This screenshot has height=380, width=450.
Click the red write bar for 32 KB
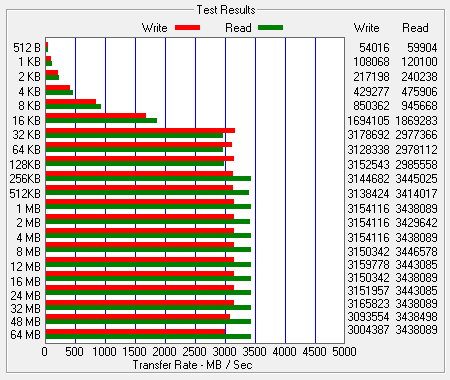click(x=140, y=130)
